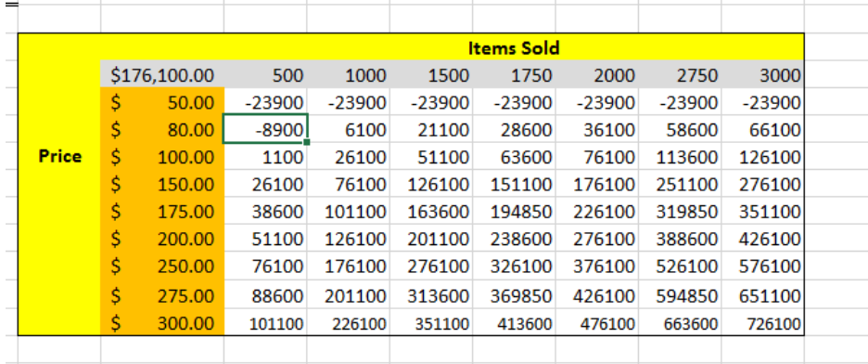
Task: Click the cell showing 88600
Action: 265,294
